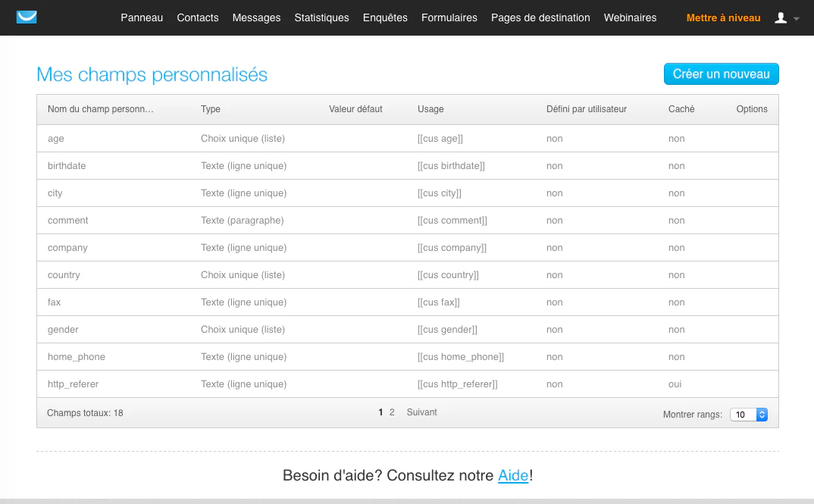The height and width of the screenshot is (504, 814).
Task: Select the city field name
Action: 55,193
